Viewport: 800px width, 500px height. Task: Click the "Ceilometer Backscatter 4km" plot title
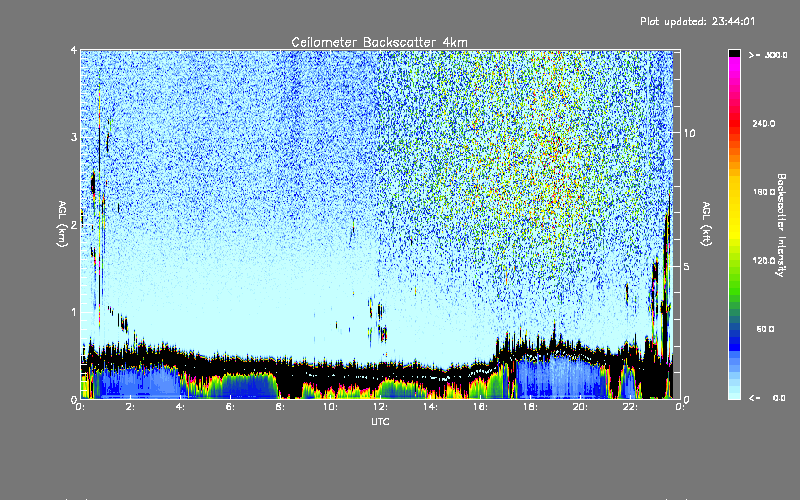click(379, 42)
